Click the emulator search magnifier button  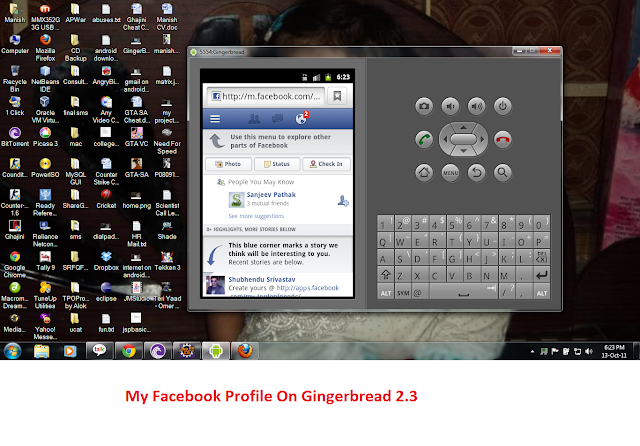[x=502, y=173]
